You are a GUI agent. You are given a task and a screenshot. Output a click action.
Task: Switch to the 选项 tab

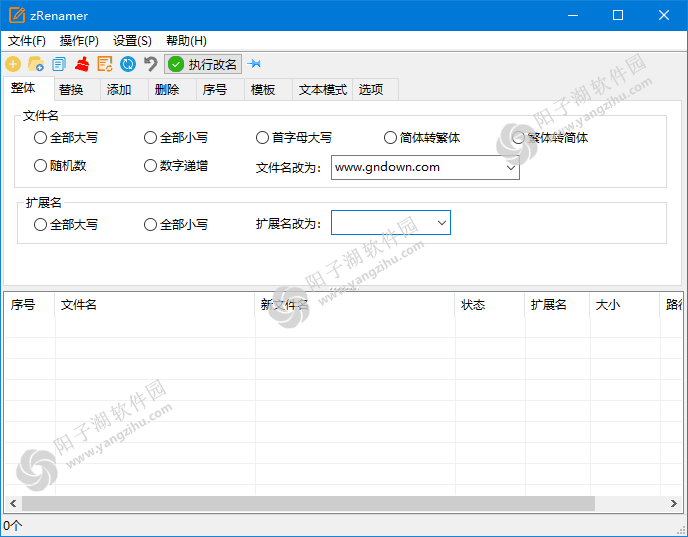click(376, 90)
